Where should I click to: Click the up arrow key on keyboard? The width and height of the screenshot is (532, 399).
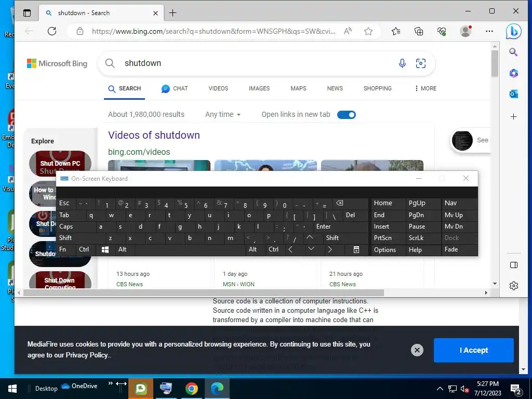point(310,237)
